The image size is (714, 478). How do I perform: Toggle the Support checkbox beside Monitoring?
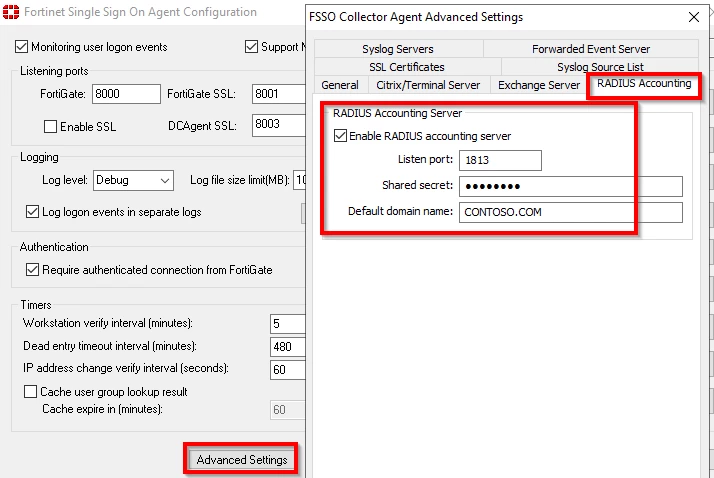(251, 46)
